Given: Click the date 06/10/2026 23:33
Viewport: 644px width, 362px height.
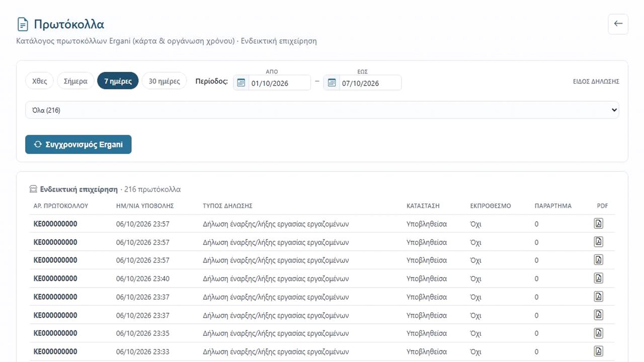Looking at the screenshot, I should point(143,351).
